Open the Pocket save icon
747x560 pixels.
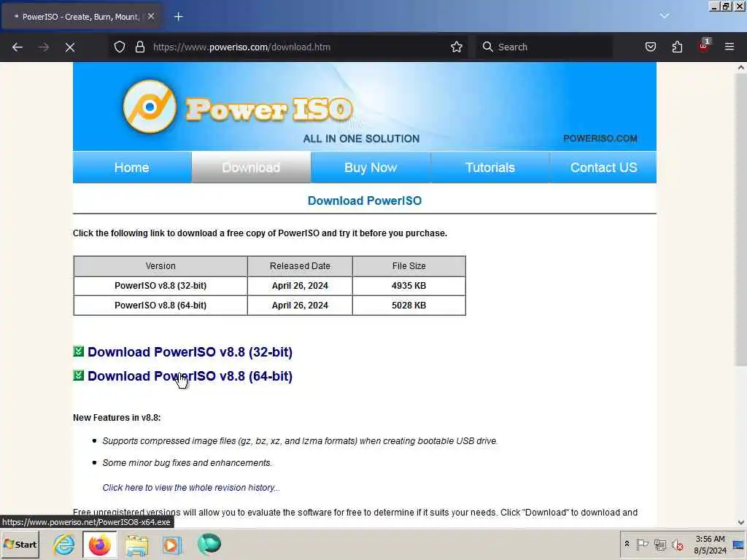coord(650,47)
